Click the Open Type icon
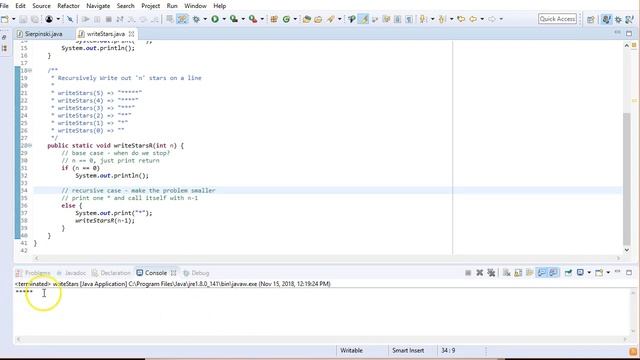The width and height of the screenshot is (640, 360). tap(307, 19)
